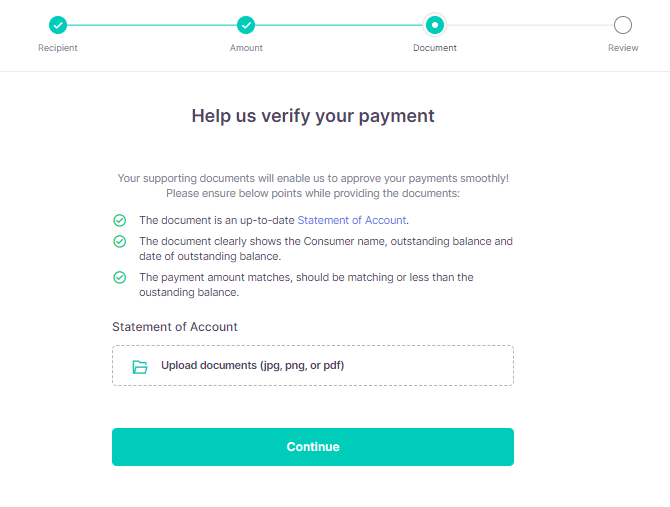
Task: Click the Recipient step checkmark circle
Action: (x=58, y=25)
